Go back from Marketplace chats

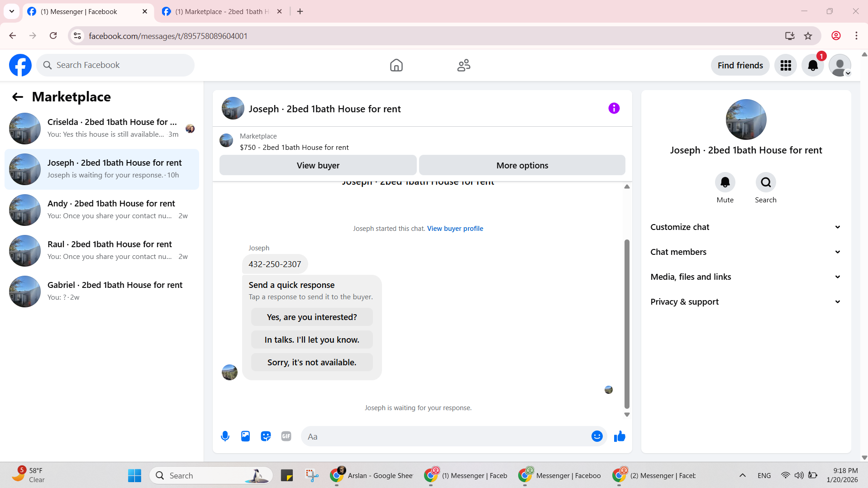click(x=18, y=97)
